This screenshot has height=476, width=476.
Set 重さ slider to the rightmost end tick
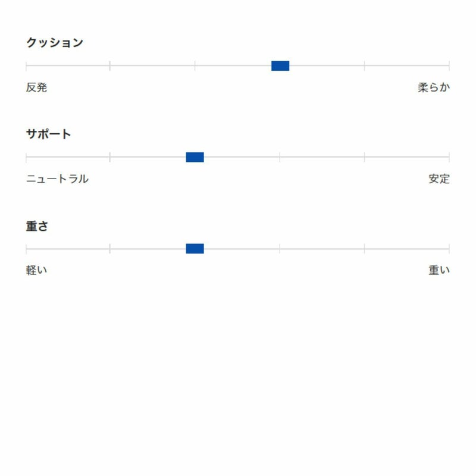pos(449,249)
